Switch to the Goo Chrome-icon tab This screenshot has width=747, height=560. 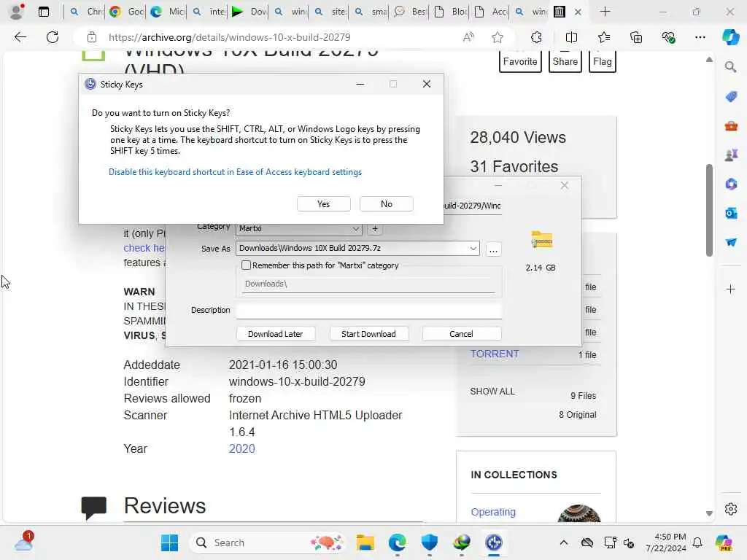tap(125, 12)
